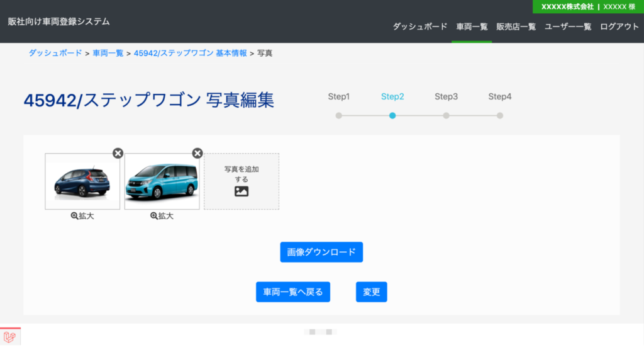The height and width of the screenshot is (347, 644).
Task: Select 車両一覧 in the top navigation
Action: tap(472, 26)
